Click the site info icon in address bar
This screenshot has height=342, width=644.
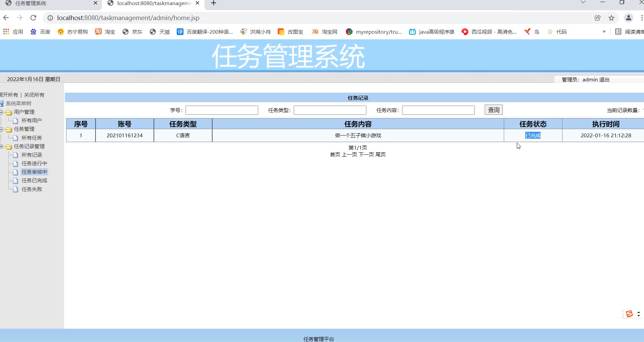(50, 18)
